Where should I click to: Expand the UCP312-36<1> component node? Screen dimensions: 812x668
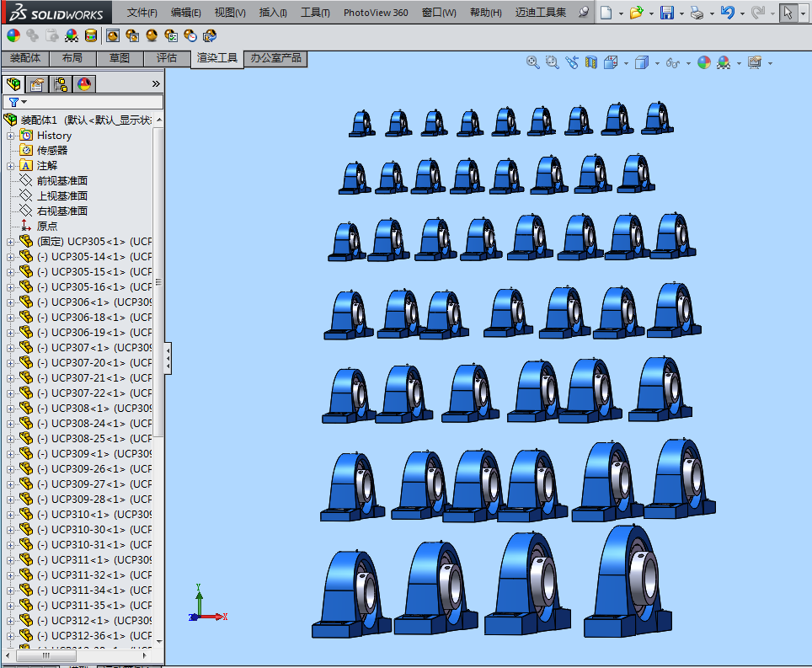click(10, 636)
